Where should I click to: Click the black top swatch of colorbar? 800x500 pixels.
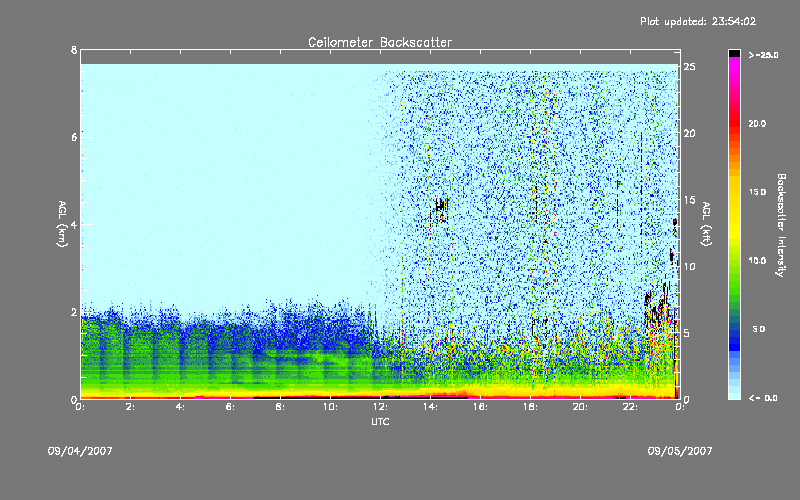click(734, 53)
